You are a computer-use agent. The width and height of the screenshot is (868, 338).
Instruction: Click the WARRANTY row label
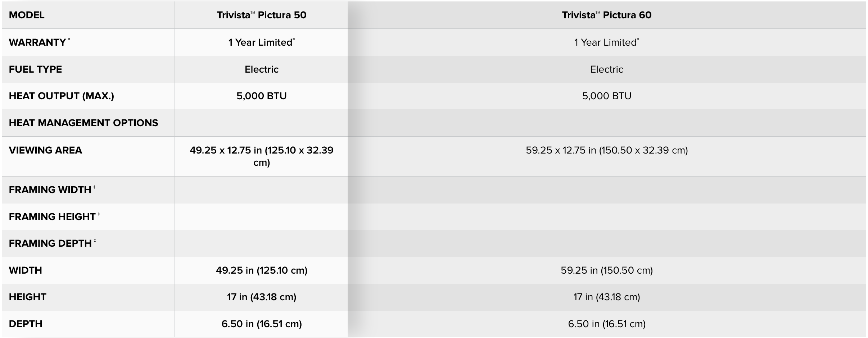tap(37, 42)
